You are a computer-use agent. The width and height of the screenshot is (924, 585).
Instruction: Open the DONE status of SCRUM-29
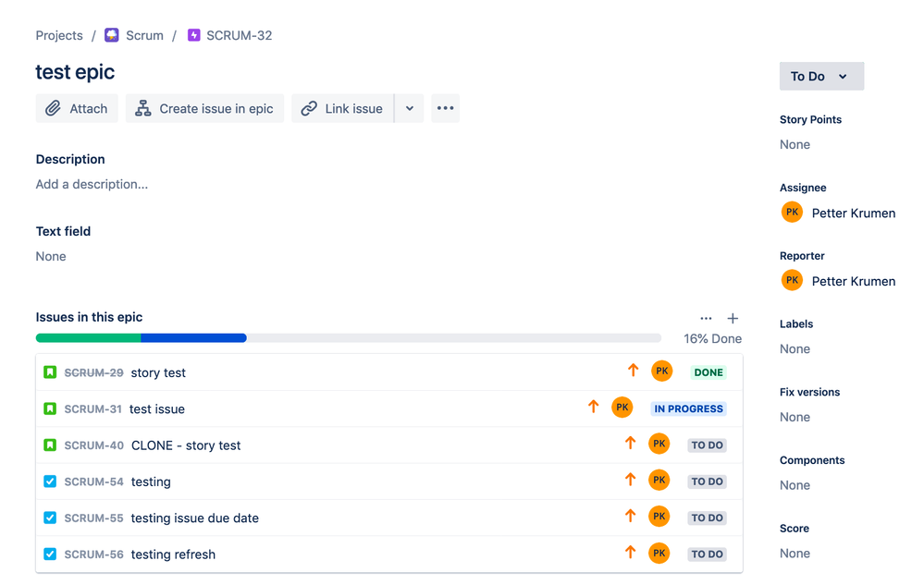708,372
